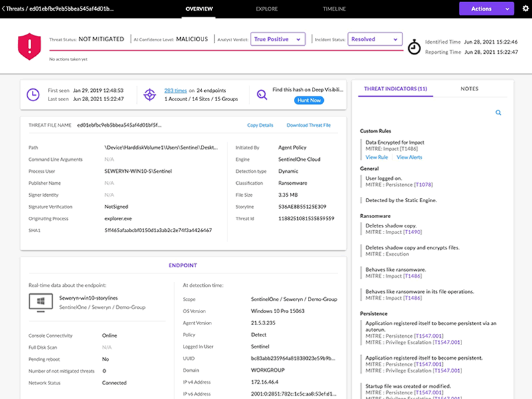Click the Originating Process explorer.exe value
Screen dimensions: 532x399
click(x=118, y=219)
